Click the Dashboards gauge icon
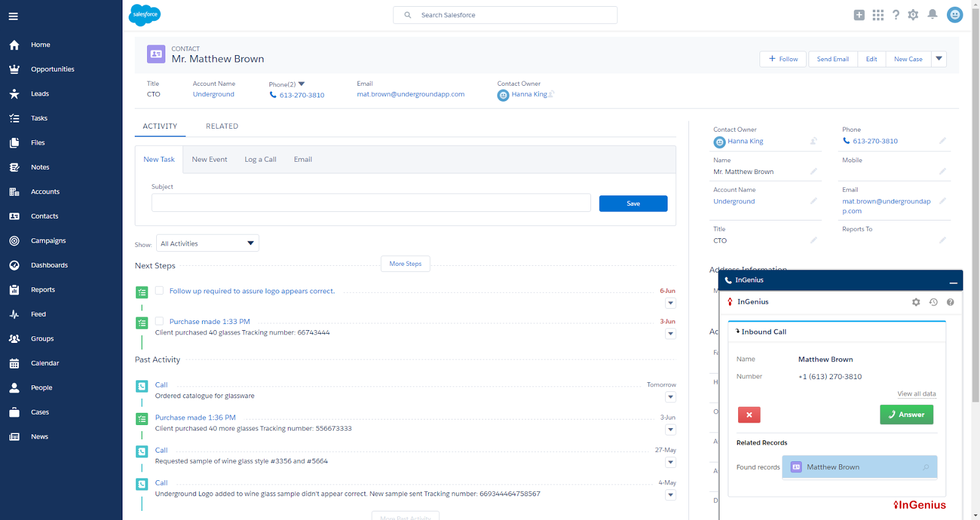This screenshot has height=520, width=980. (x=15, y=265)
